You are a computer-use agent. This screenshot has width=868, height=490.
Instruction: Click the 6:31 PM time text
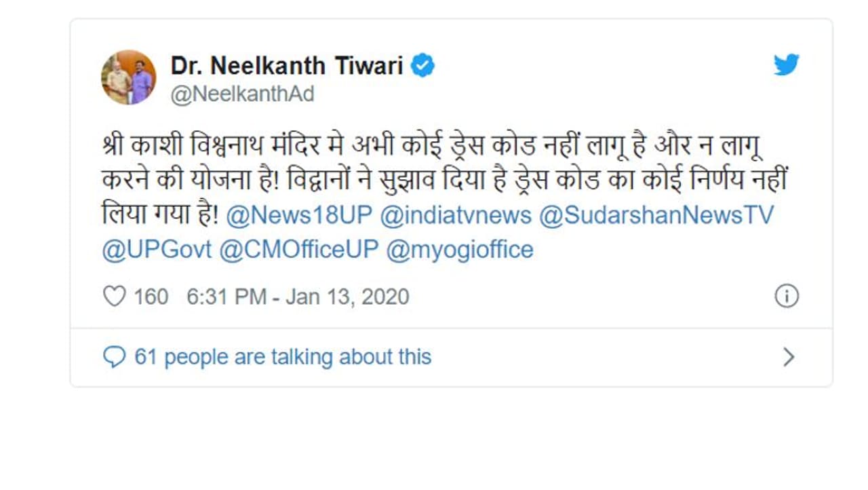[226, 297]
